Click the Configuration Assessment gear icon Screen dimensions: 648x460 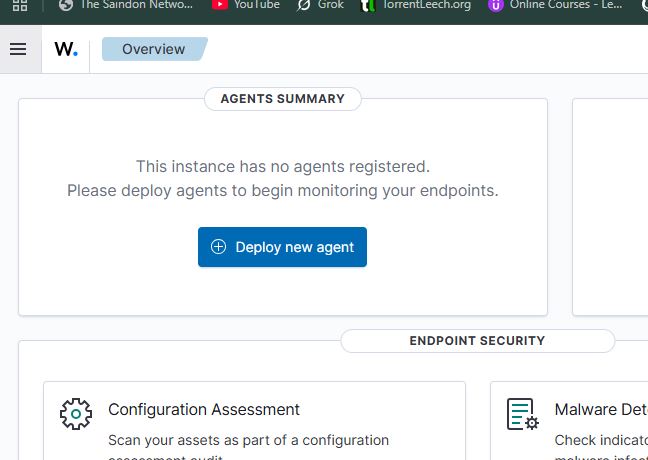click(x=76, y=414)
